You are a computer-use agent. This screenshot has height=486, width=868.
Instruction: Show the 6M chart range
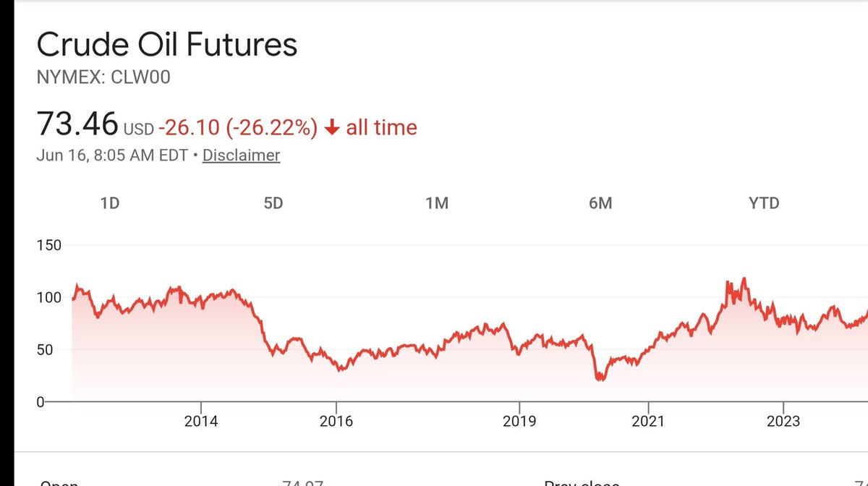[600, 203]
